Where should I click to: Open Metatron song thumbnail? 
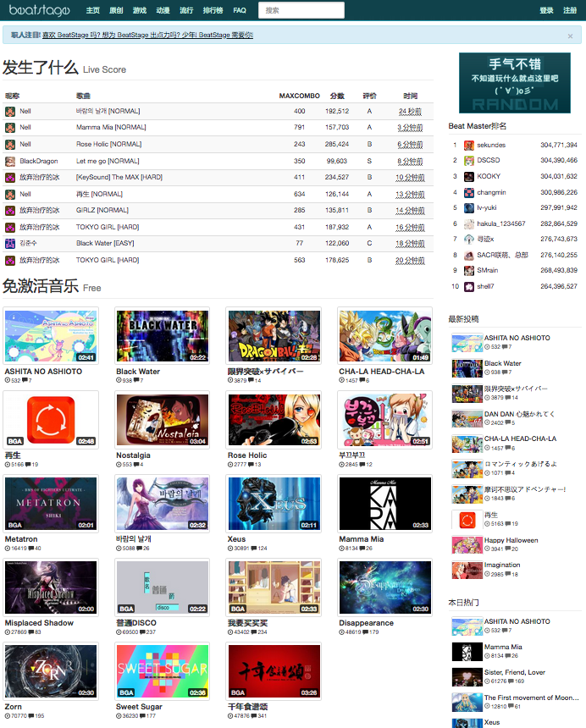[51, 504]
